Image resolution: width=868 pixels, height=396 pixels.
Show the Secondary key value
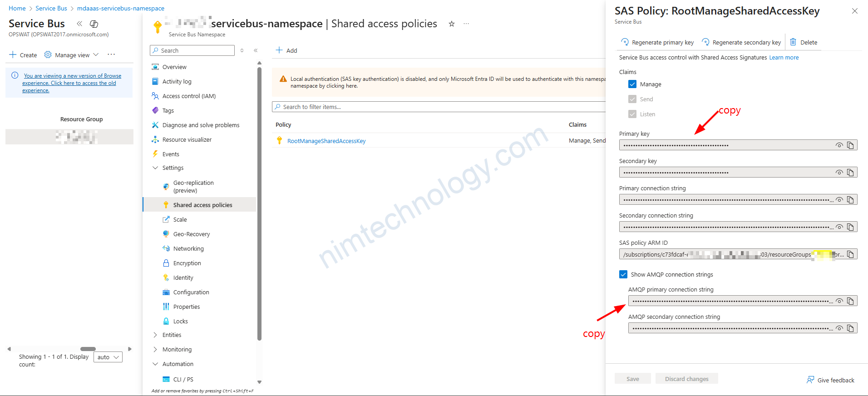839,173
